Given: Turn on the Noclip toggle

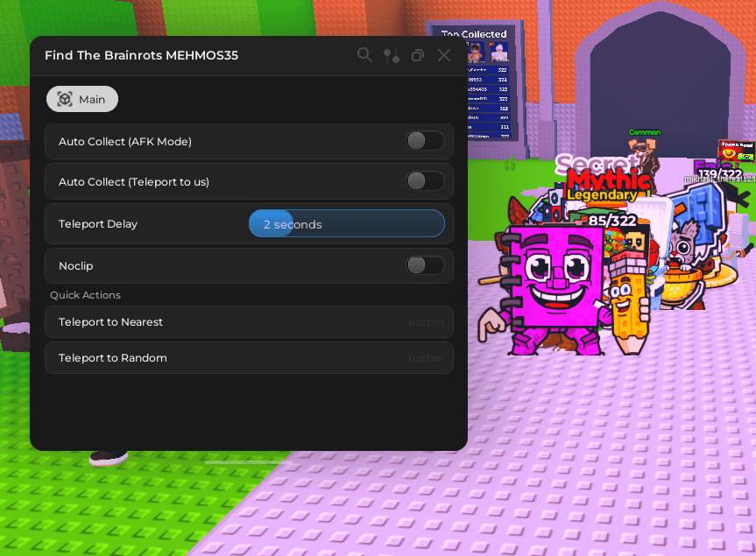Looking at the screenshot, I should point(425,265).
